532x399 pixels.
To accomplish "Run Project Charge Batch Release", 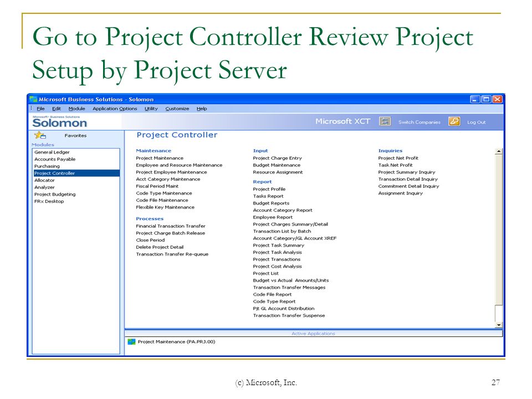I will click(x=170, y=233).
